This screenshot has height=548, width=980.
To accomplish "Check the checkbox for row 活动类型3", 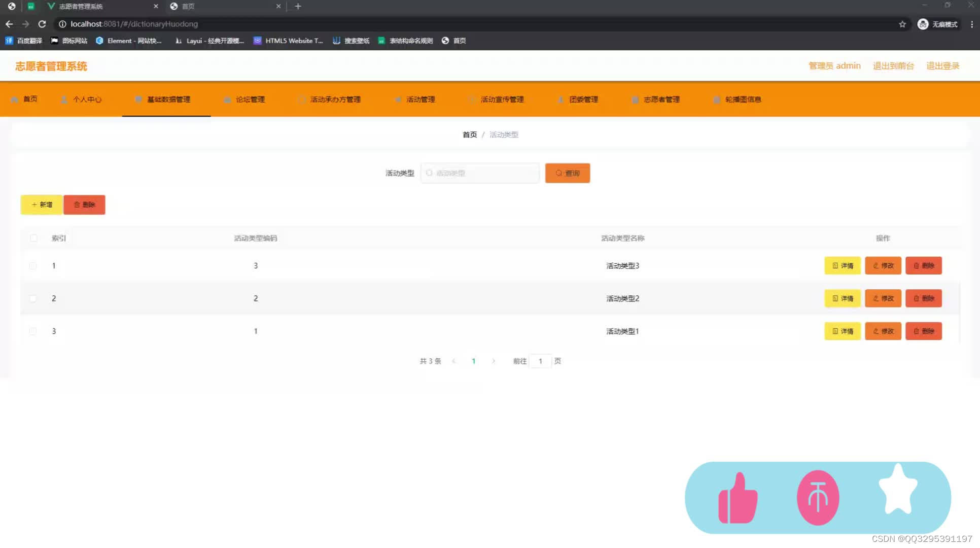I will [x=33, y=265].
